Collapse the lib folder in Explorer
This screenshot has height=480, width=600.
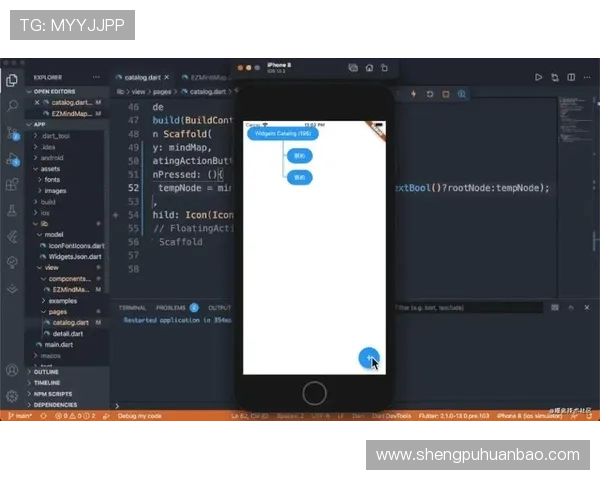(46, 224)
